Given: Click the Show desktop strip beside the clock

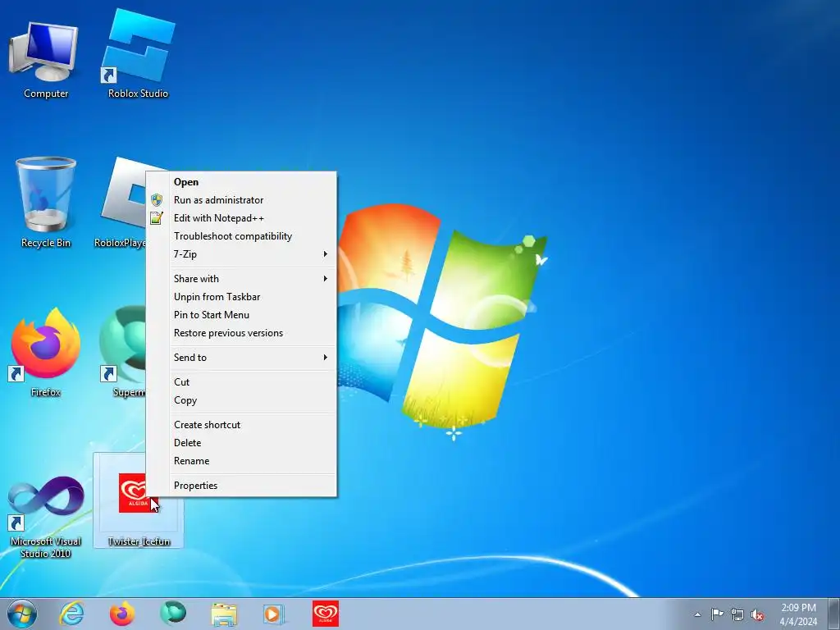Looking at the screenshot, I should (834, 614).
